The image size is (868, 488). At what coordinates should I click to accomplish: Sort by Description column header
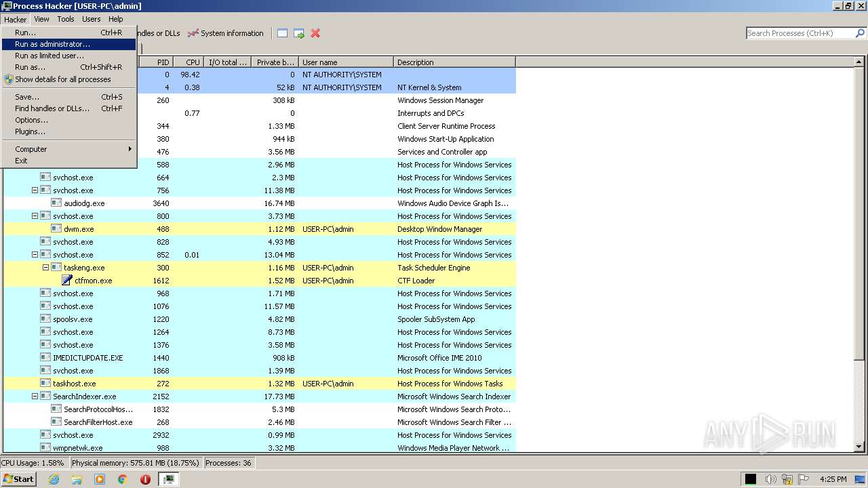click(x=454, y=62)
